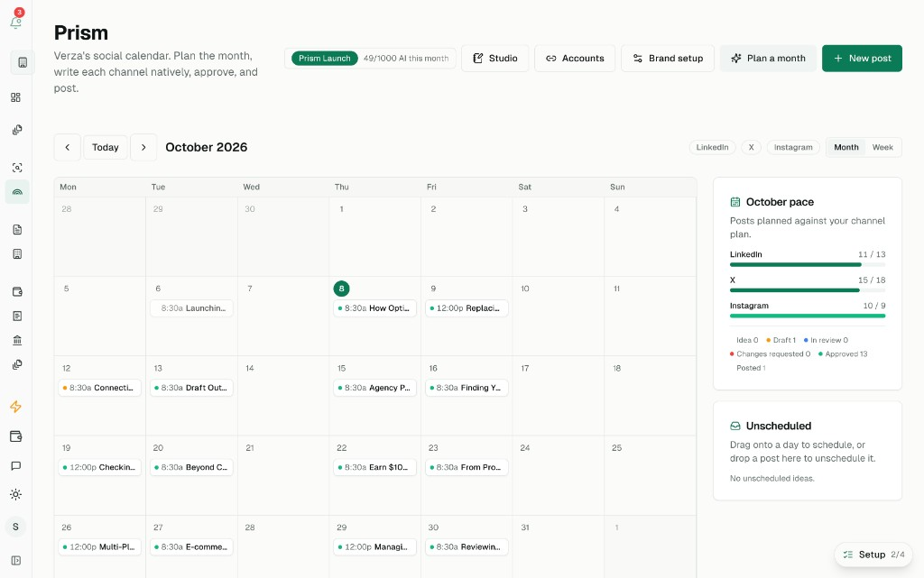The width and height of the screenshot is (924, 578).
Task: Toggle the LinkedIn channel filter chip
Action: (712, 147)
